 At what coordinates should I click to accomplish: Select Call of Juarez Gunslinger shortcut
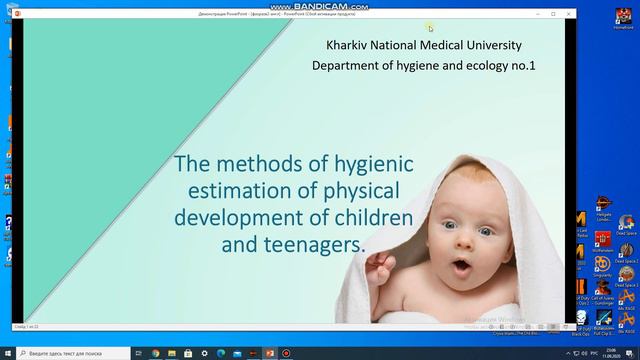point(603,293)
